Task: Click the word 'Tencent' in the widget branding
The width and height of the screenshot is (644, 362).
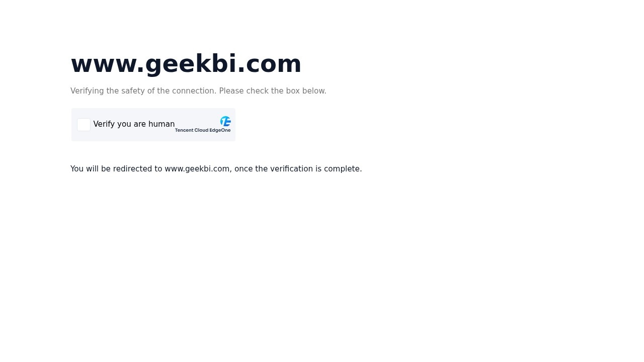Action: coord(184,130)
